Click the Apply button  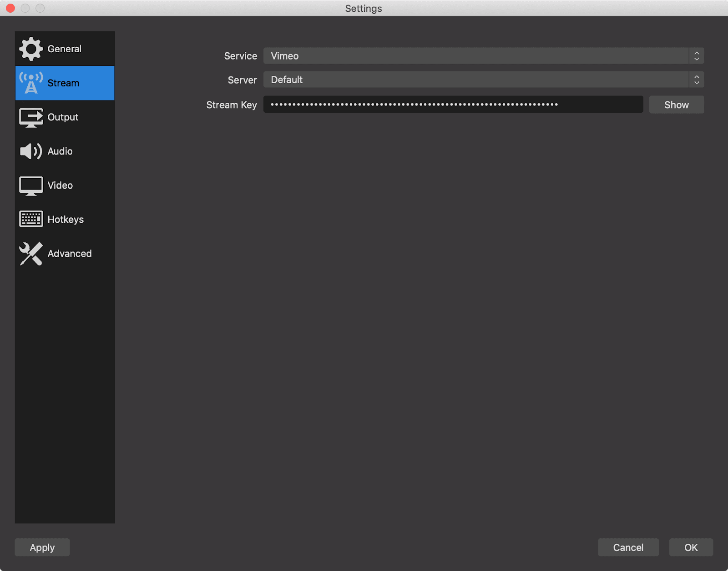[x=42, y=547]
